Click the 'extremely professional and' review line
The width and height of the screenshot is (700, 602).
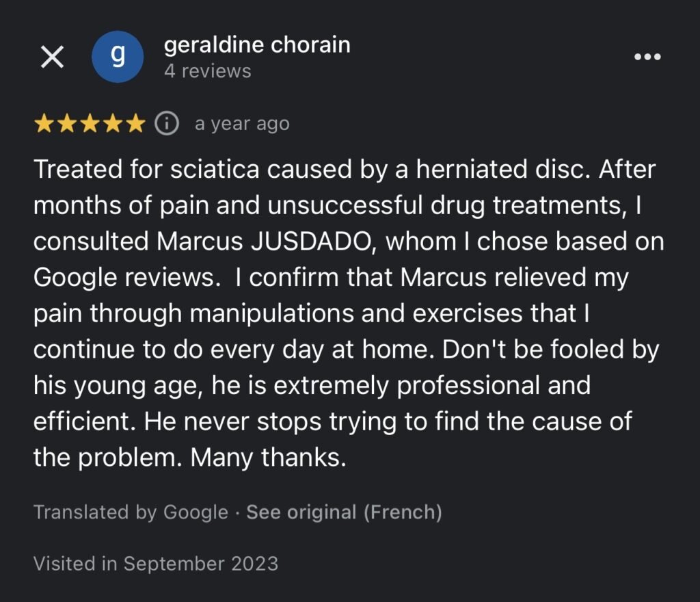pos(432,386)
